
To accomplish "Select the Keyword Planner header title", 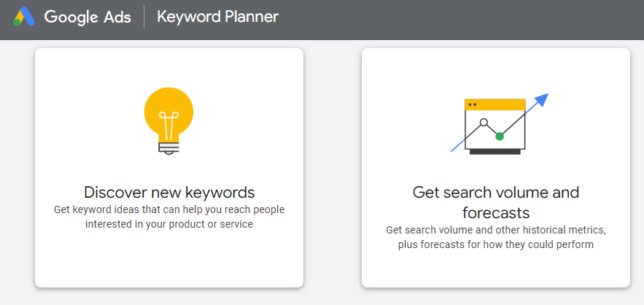I will click(x=217, y=17).
